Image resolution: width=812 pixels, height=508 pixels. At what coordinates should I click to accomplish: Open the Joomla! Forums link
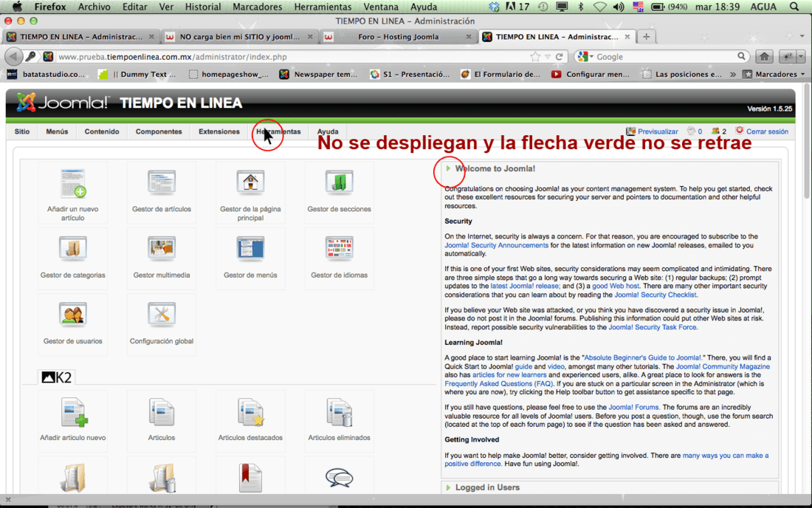633,408
